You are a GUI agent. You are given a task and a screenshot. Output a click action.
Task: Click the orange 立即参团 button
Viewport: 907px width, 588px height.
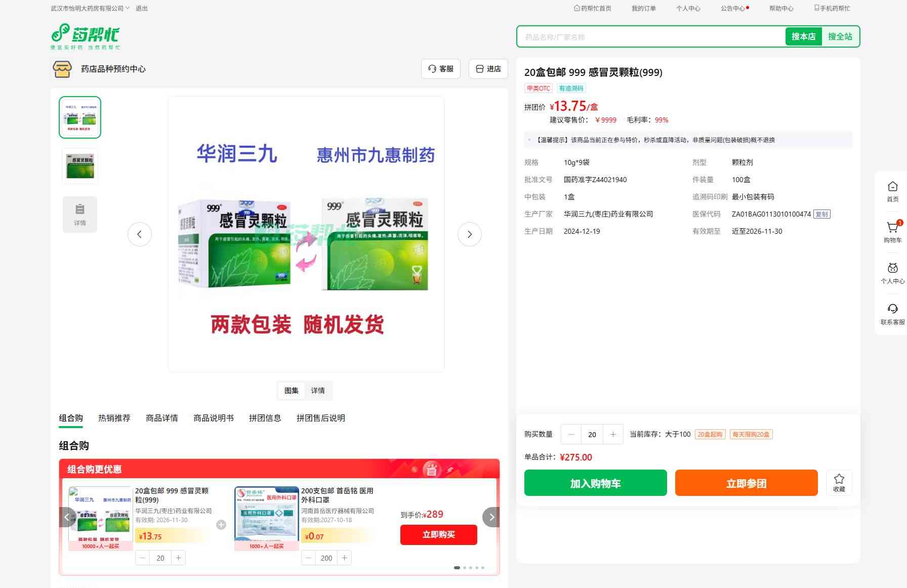[746, 483]
